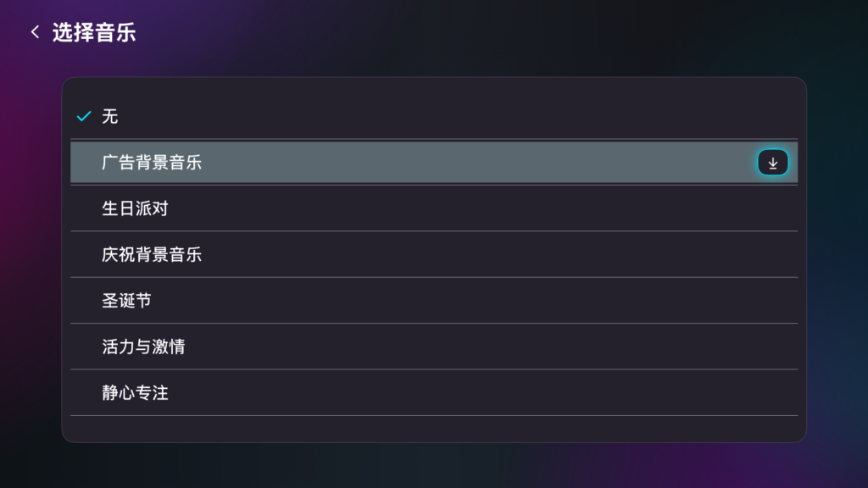Click the 广告背景音乐 text label
Screen dimensions: 868x488
(152, 163)
